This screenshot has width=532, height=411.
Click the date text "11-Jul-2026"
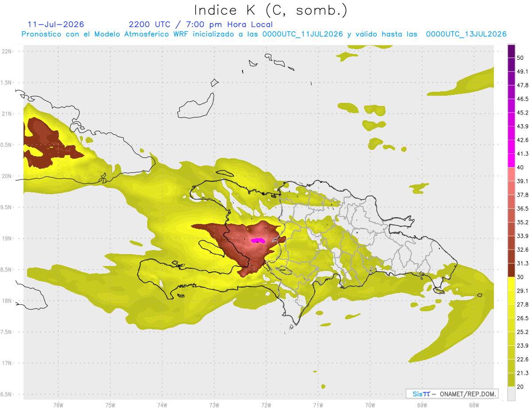point(56,24)
